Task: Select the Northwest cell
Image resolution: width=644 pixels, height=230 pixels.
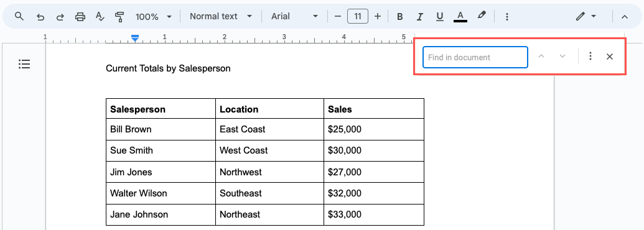Action: (x=269, y=172)
